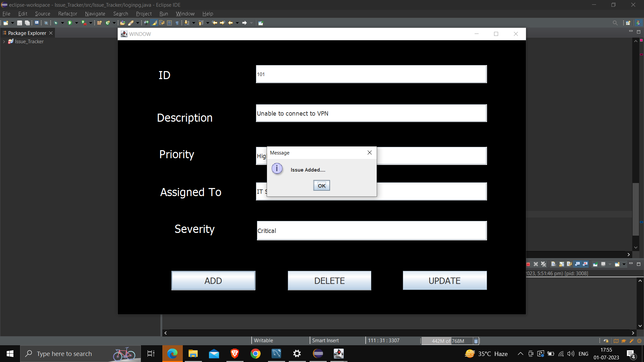This screenshot has height=362, width=644.
Task: Open the Refactor menu
Action: (67, 14)
